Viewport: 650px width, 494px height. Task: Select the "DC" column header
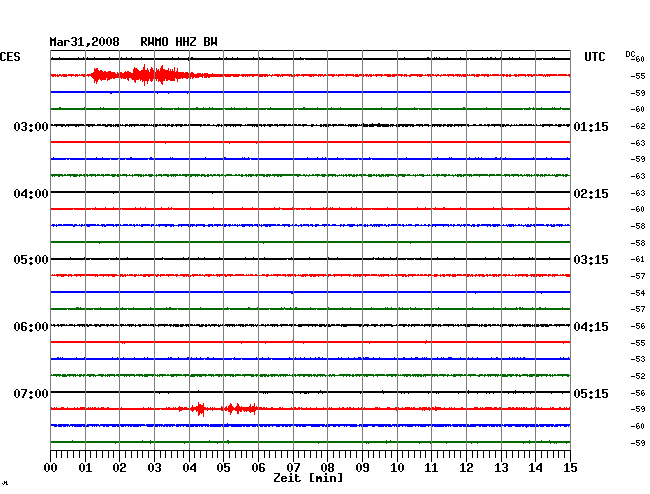(x=630, y=54)
